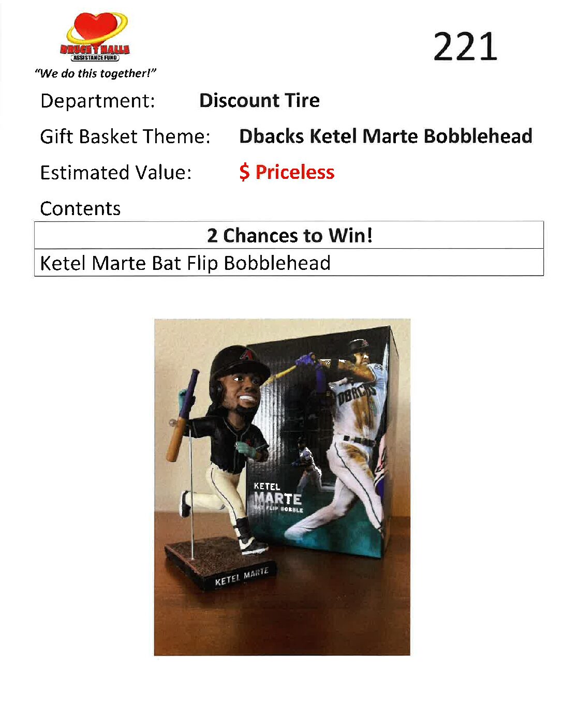This screenshot has height=728, width=563.
Task: Click the Department label
Action: (x=97, y=101)
